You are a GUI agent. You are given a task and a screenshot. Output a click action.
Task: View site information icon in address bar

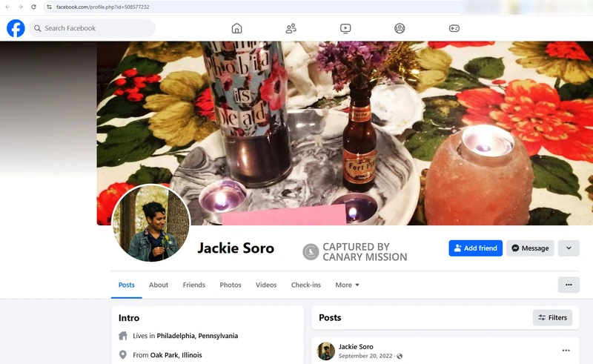tap(49, 7)
